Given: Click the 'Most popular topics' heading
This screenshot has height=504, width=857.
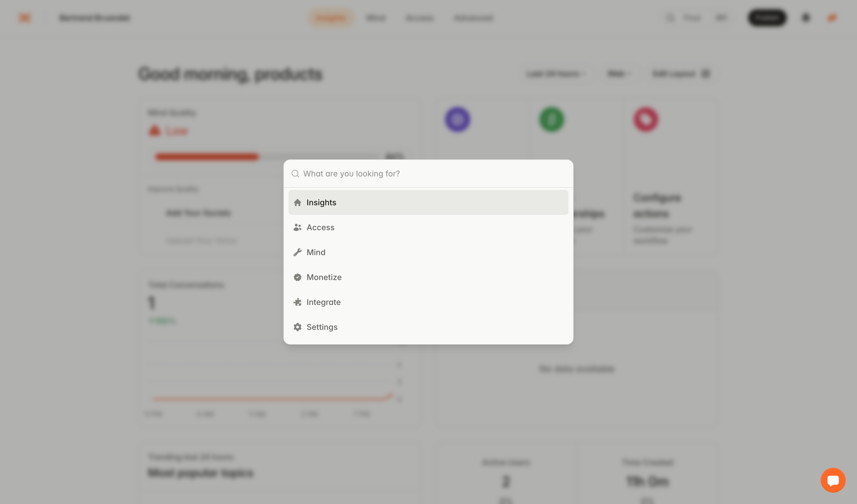Looking at the screenshot, I should click(200, 473).
